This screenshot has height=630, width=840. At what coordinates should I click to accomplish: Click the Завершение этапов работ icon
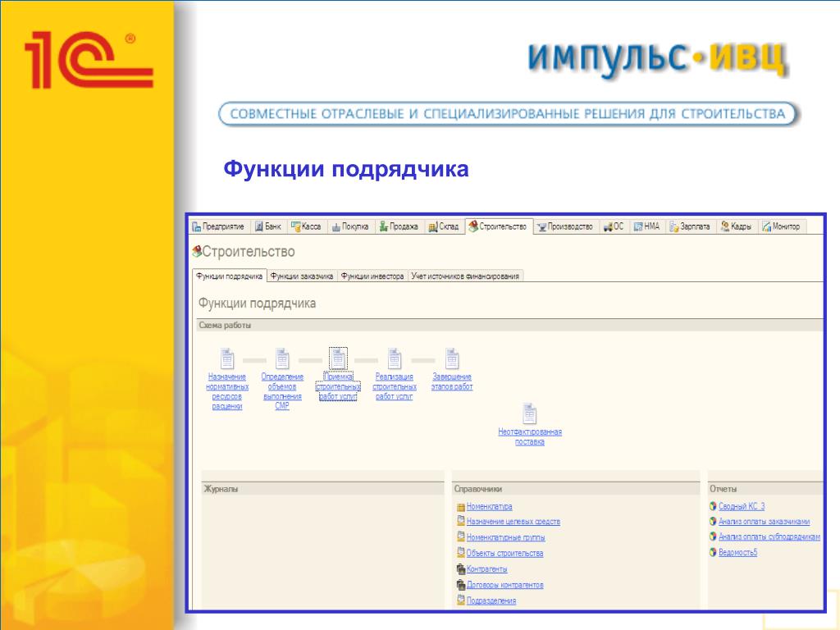pyautogui.click(x=452, y=358)
